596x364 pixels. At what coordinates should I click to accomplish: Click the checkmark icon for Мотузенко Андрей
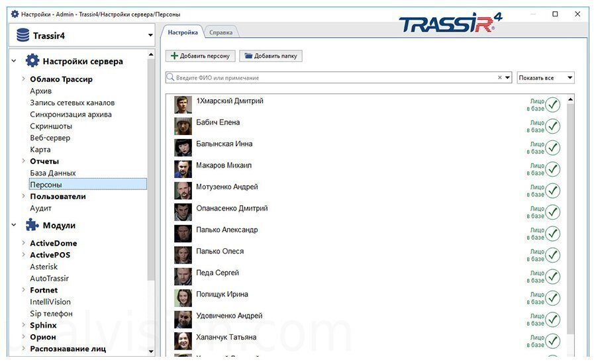(552, 191)
